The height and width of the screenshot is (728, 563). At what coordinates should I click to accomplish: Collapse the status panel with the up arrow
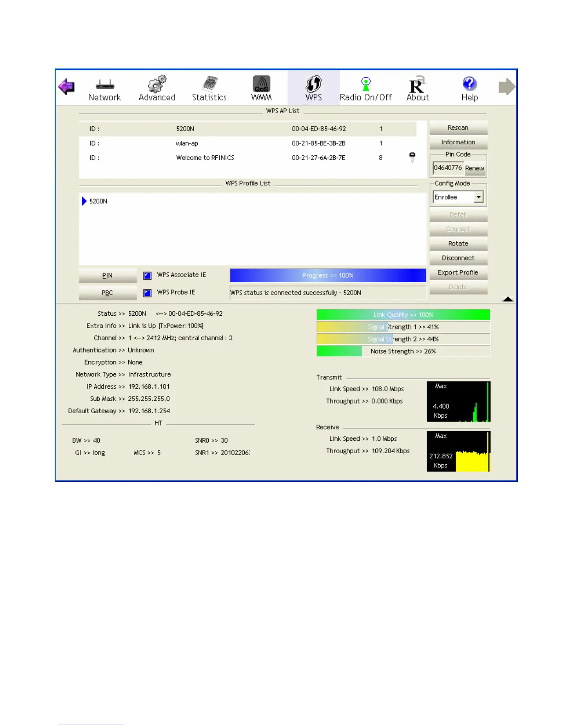[x=508, y=299]
